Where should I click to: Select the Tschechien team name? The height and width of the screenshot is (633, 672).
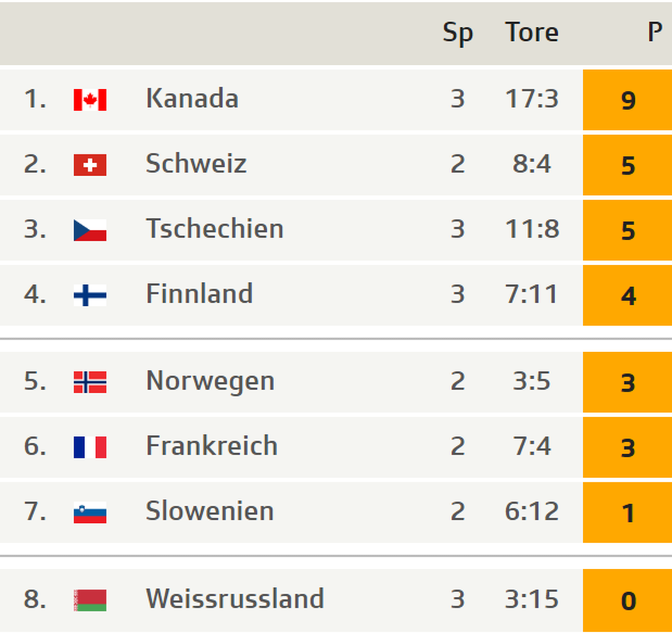coord(214,229)
